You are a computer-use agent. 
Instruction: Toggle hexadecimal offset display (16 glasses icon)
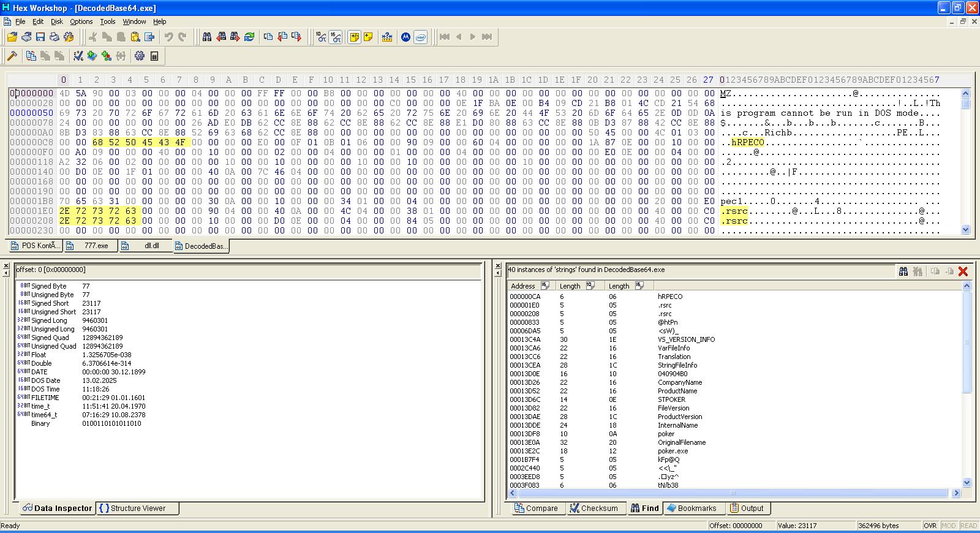336,37
